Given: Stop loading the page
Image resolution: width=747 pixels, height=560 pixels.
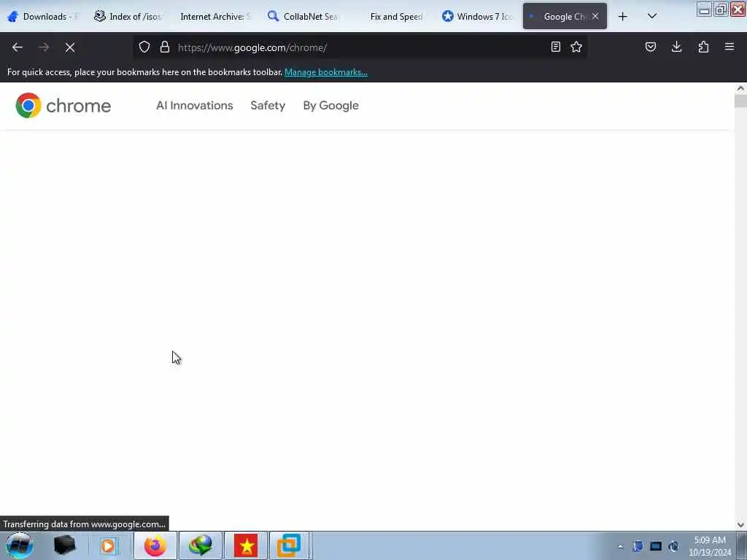Looking at the screenshot, I should tap(70, 47).
